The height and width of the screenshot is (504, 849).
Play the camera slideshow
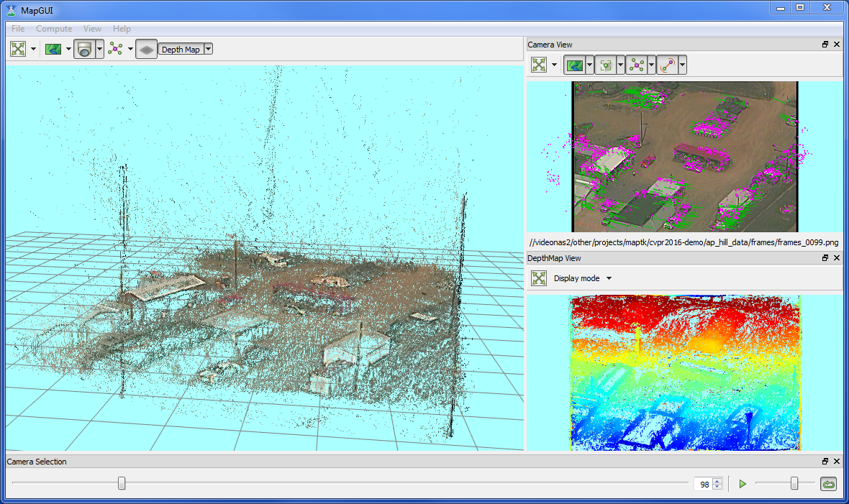coord(743,484)
